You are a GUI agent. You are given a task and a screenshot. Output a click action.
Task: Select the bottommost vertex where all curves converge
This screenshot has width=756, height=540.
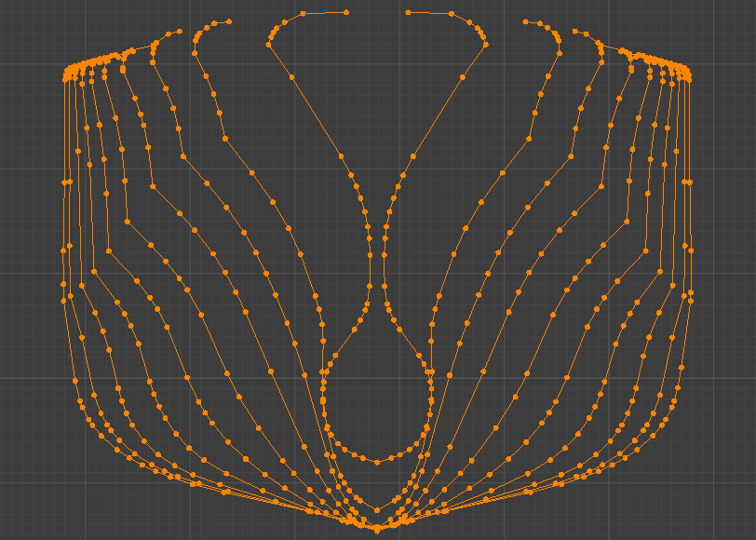[x=377, y=530]
